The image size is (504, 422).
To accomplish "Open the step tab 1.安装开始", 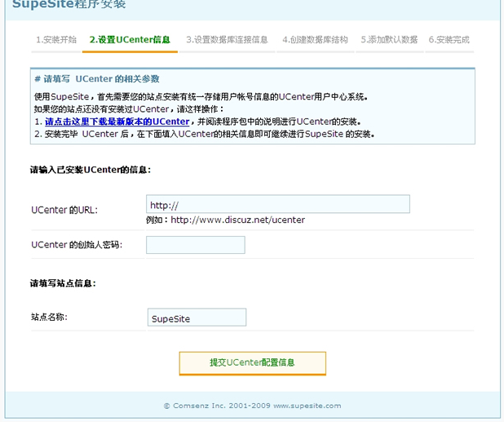I will point(56,39).
